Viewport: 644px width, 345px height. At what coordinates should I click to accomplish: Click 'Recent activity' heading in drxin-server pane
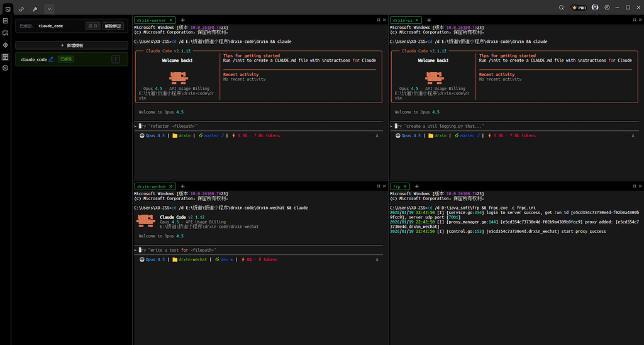click(x=241, y=74)
